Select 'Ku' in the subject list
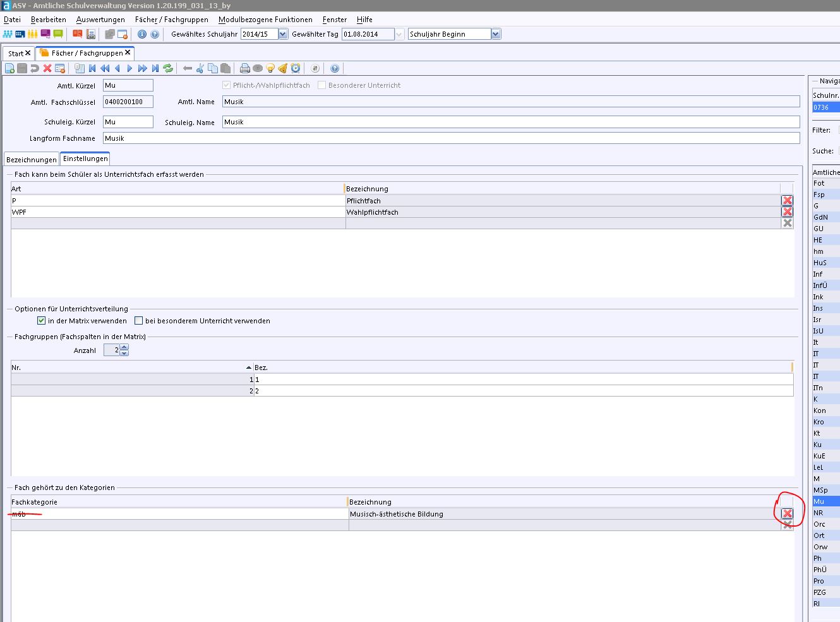This screenshot has width=840, height=622. point(826,445)
